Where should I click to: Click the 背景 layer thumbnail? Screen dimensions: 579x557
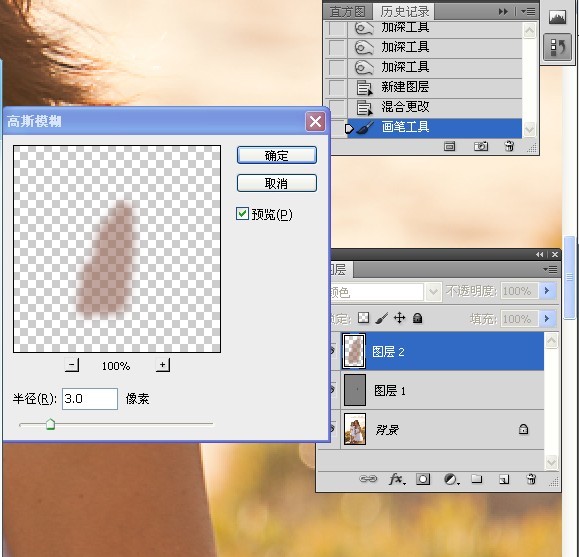click(355, 429)
